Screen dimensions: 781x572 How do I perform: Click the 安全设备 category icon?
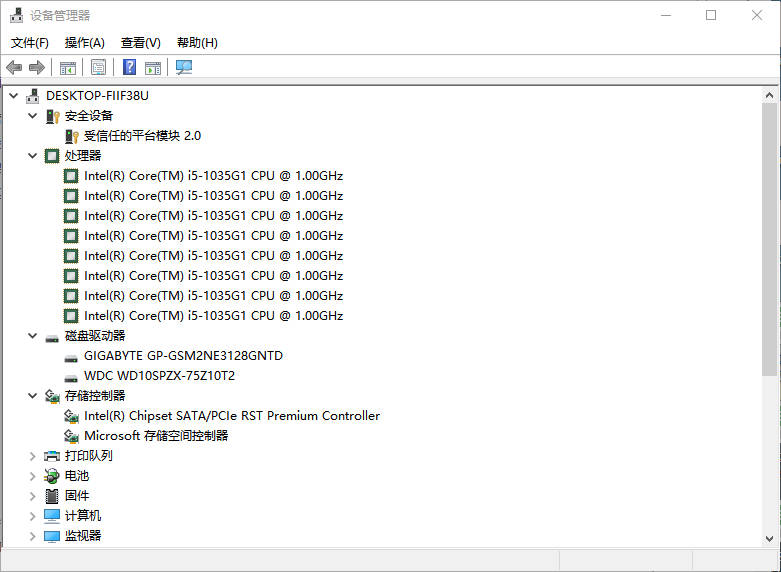click(52, 116)
